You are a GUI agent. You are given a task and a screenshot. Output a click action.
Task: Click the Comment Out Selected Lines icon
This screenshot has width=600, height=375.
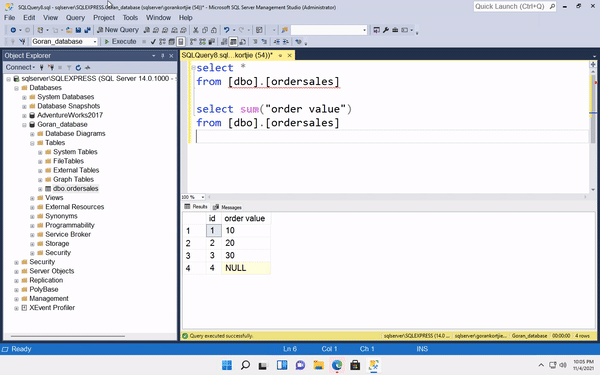point(255,41)
